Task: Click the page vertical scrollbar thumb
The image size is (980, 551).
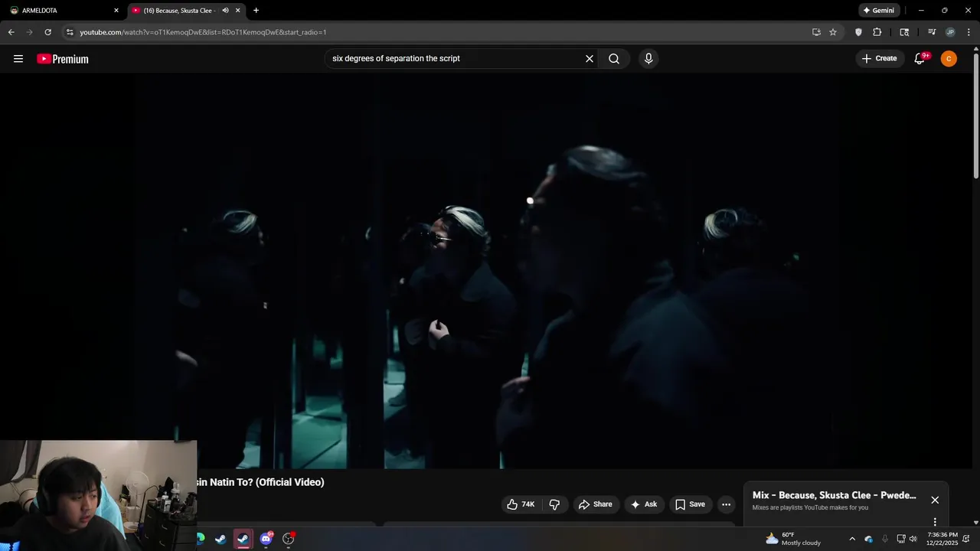Action: pyautogui.click(x=976, y=116)
